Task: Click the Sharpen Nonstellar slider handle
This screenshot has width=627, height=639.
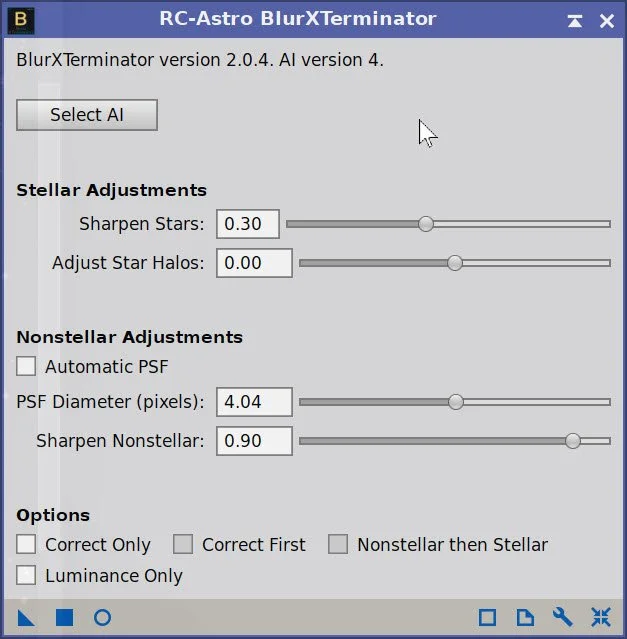Action: pyautogui.click(x=572, y=441)
